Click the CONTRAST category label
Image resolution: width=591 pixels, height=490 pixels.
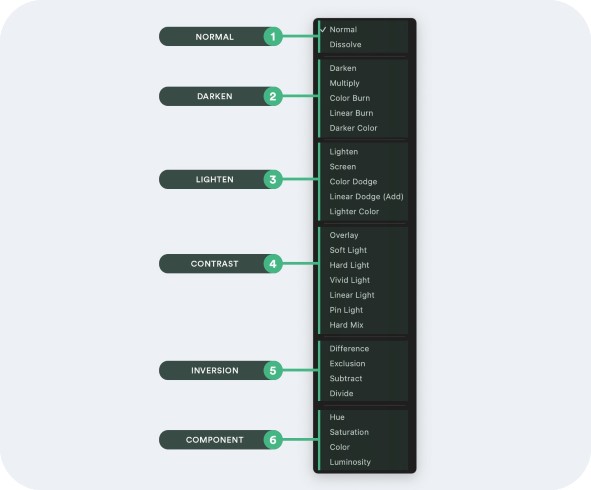(x=214, y=263)
